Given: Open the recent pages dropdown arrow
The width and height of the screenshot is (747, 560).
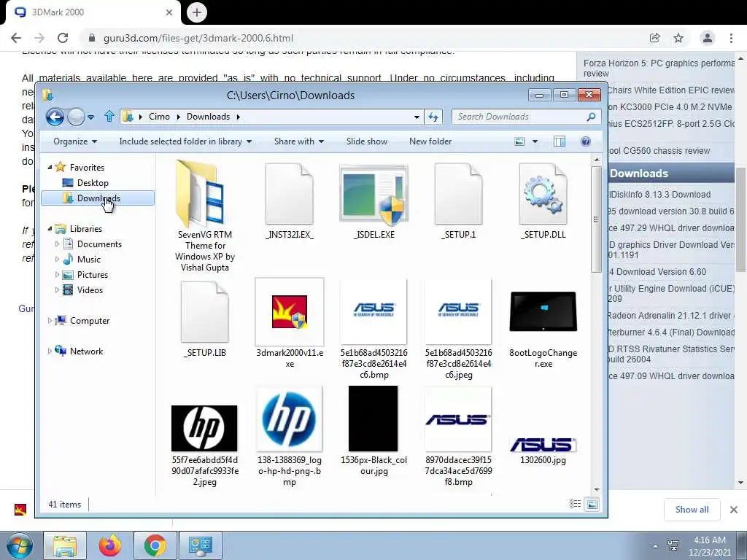Looking at the screenshot, I should (x=90, y=117).
